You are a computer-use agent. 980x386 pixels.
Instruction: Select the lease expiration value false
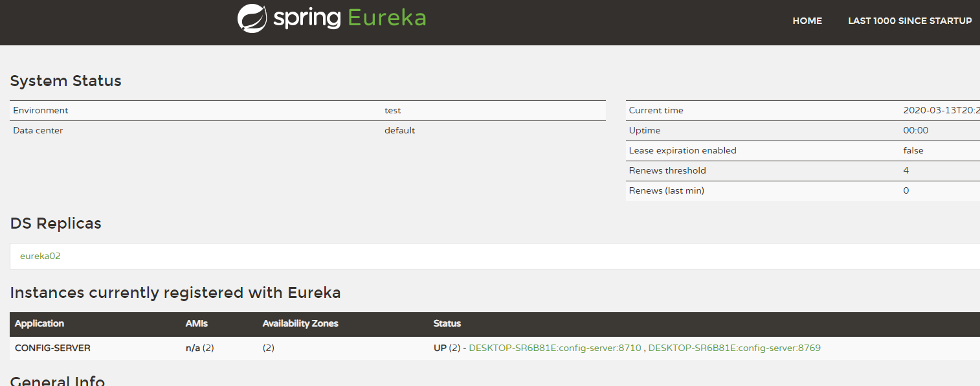[x=913, y=150]
